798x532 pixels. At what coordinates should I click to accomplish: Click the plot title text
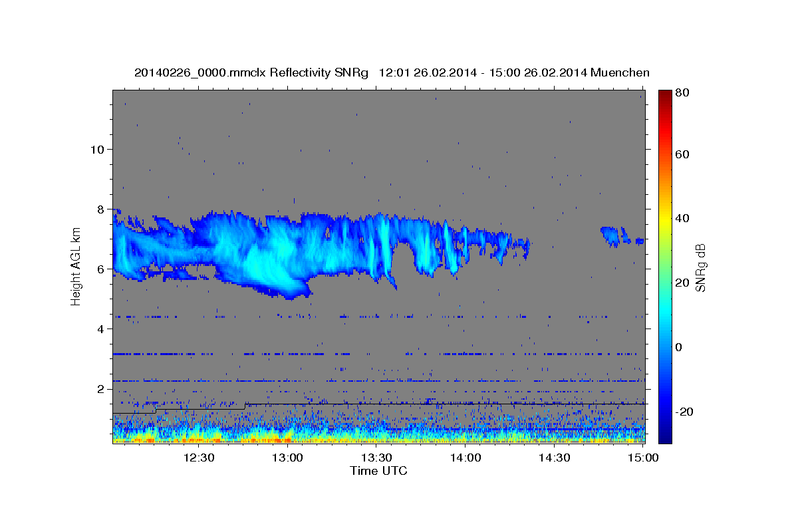392,72
